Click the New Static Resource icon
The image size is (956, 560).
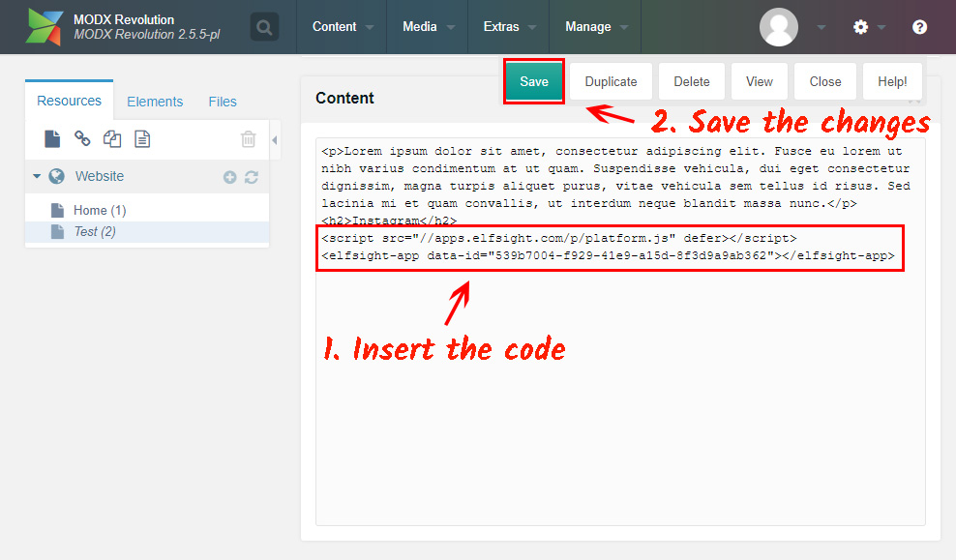pyautogui.click(x=142, y=139)
